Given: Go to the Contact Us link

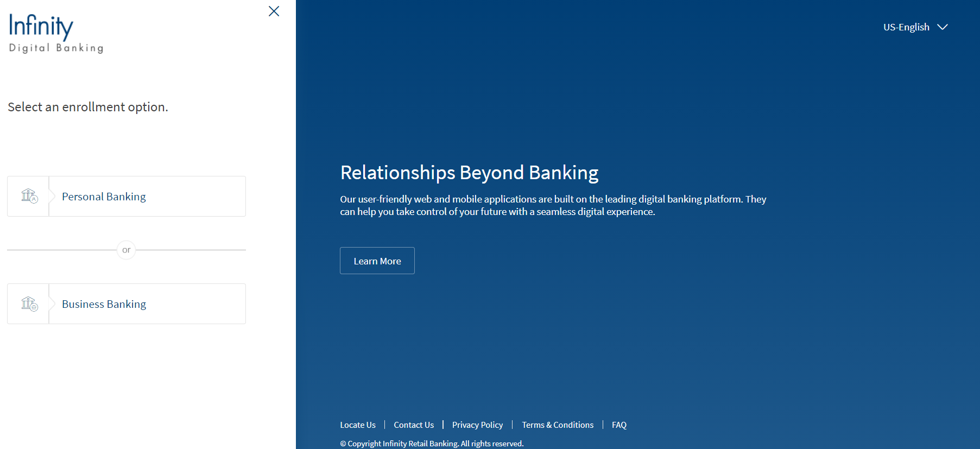Looking at the screenshot, I should [x=414, y=425].
